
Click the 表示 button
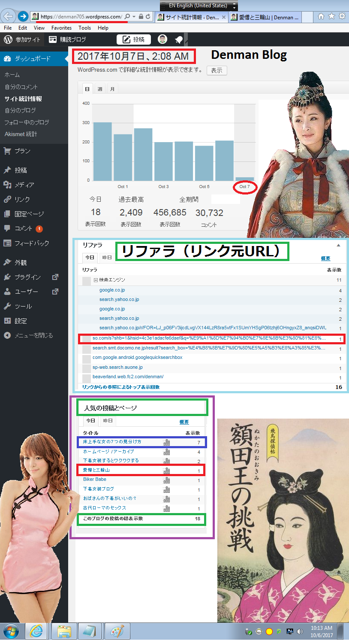tap(217, 70)
